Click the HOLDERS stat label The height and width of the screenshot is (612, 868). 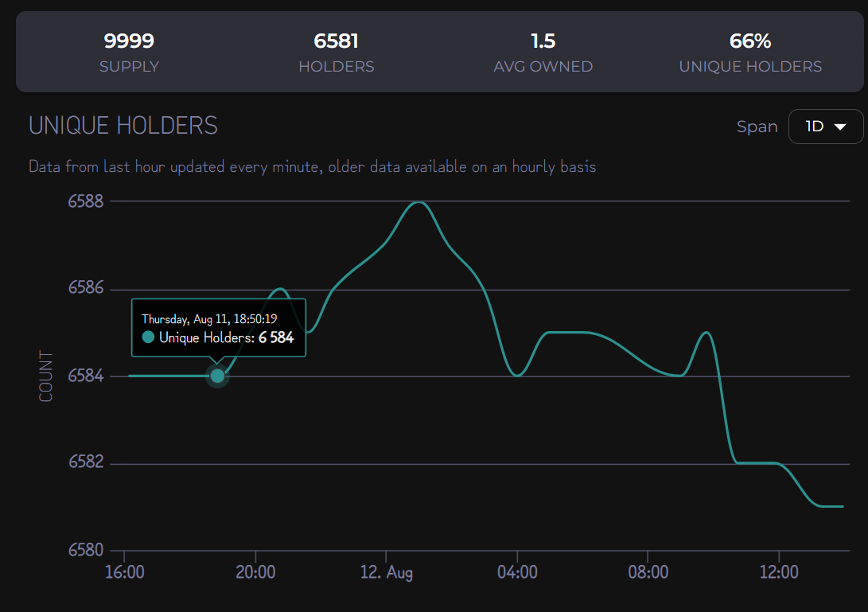coord(336,67)
